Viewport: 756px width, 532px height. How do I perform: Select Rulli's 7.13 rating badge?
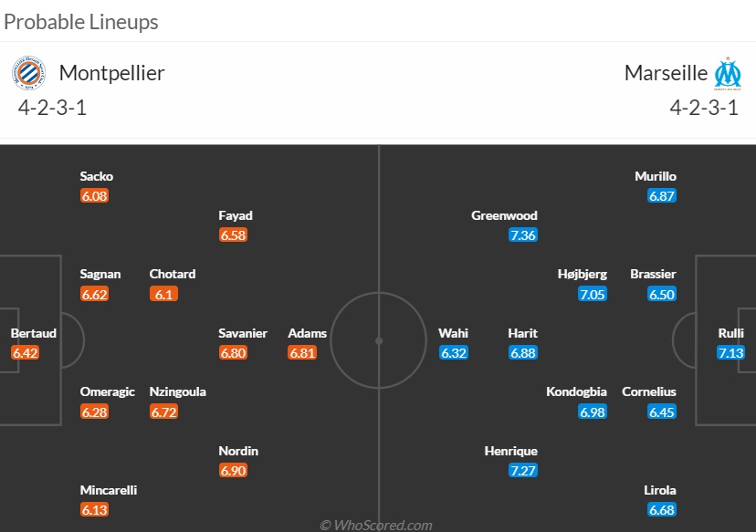[731, 353]
